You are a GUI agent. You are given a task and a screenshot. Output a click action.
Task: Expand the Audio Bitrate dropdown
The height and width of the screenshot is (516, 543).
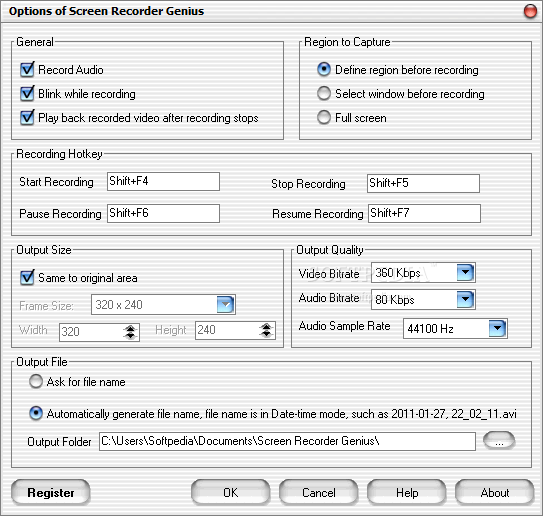(465, 300)
